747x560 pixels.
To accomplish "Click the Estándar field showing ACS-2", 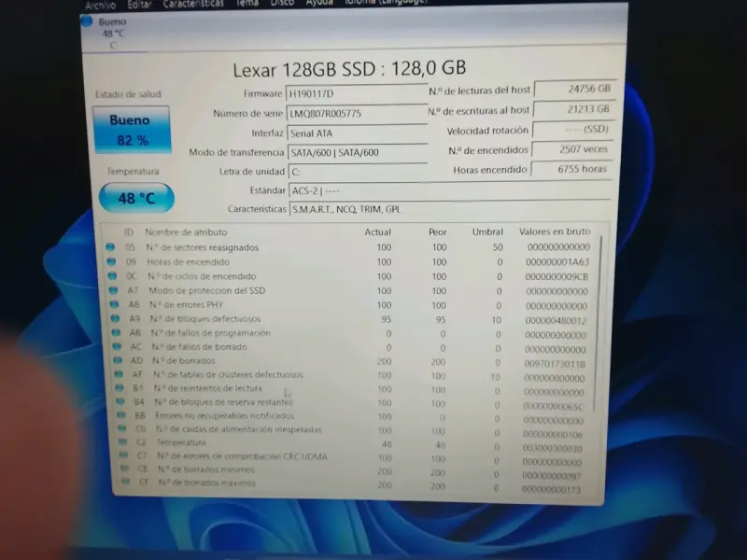I will [449, 190].
